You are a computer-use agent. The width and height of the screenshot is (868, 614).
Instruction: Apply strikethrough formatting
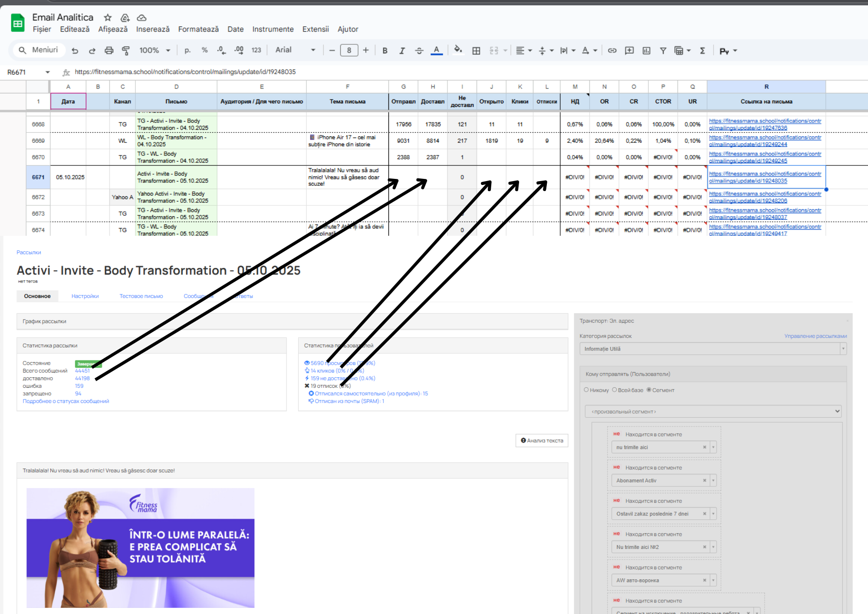(x=419, y=50)
